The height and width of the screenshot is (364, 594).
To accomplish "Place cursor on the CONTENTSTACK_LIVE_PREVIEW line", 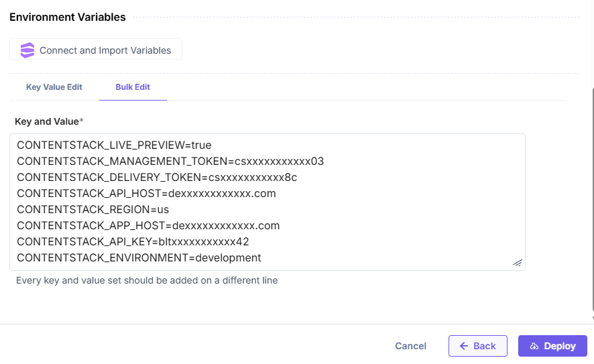I will [x=115, y=145].
